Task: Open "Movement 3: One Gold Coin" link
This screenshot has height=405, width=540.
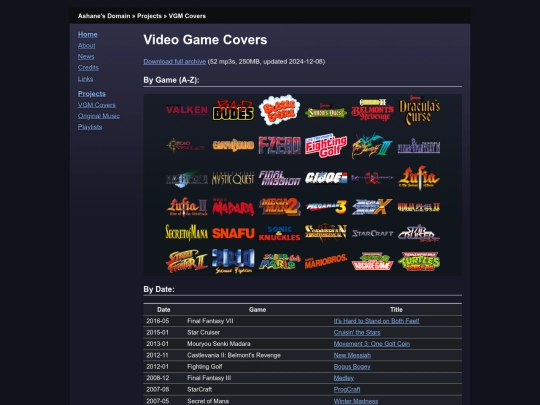Action: coord(372,344)
